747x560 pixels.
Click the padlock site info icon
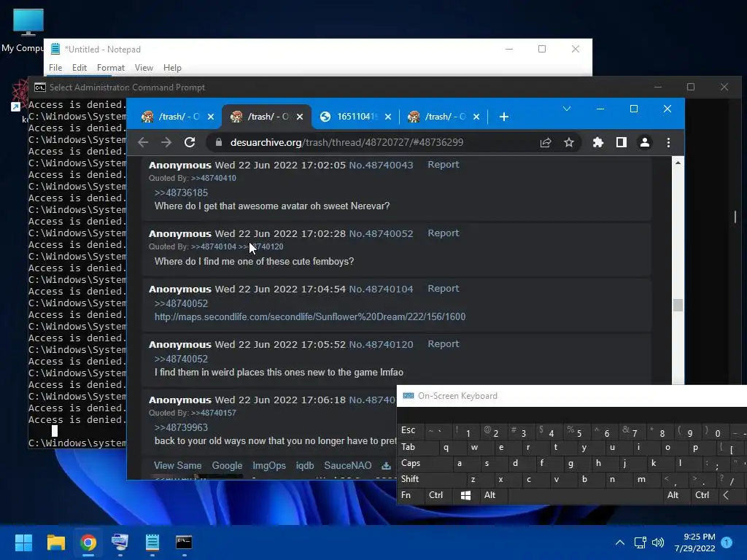[x=219, y=142]
